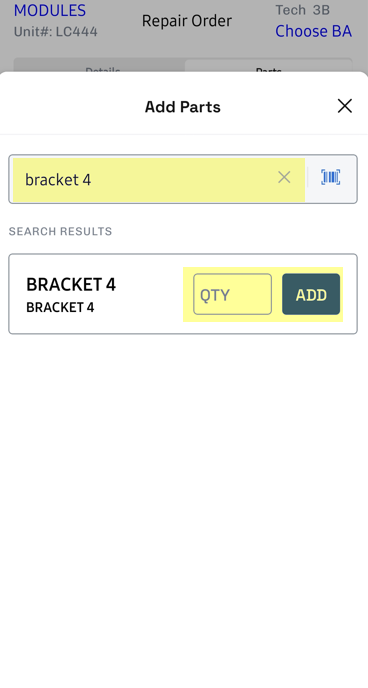Open the Choose BA link
Image resolution: width=368 pixels, height=688 pixels.
click(x=313, y=31)
